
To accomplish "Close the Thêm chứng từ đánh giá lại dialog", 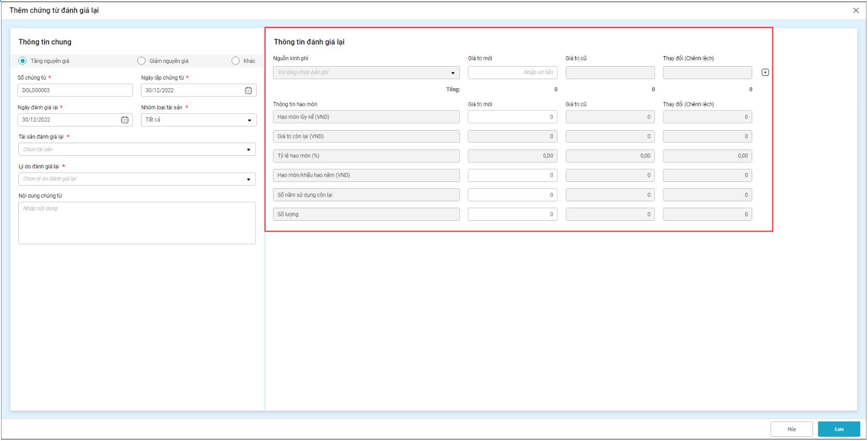I will pos(856,10).
